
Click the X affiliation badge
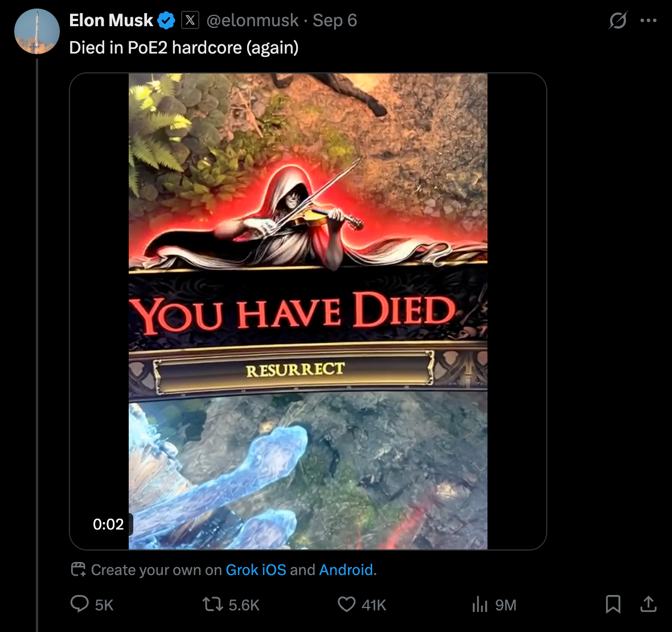(190, 20)
